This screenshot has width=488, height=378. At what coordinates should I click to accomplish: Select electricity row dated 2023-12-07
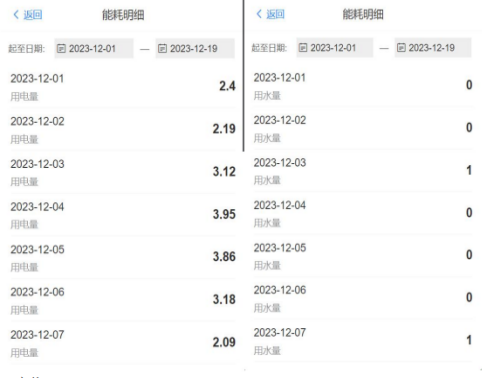click(123, 343)
